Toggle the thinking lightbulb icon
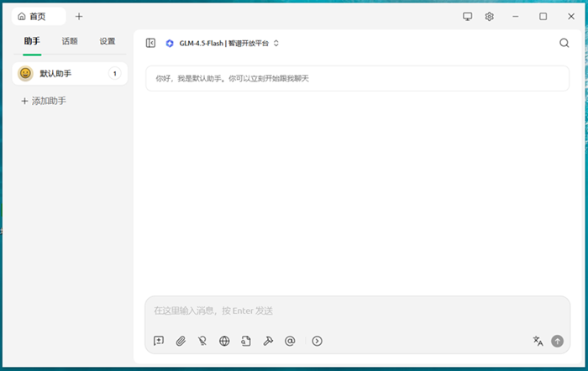This screenshot has width=588, height=371. [x=202, y=341]
